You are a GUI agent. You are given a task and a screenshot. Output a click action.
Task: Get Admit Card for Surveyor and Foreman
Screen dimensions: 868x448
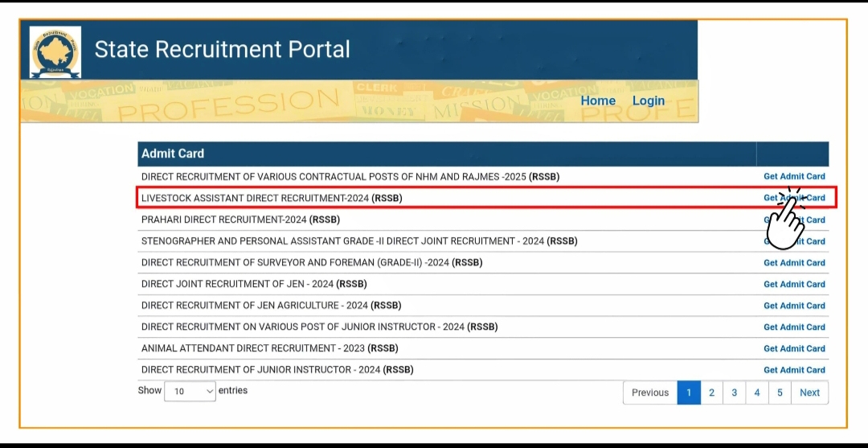coord(794,263)
